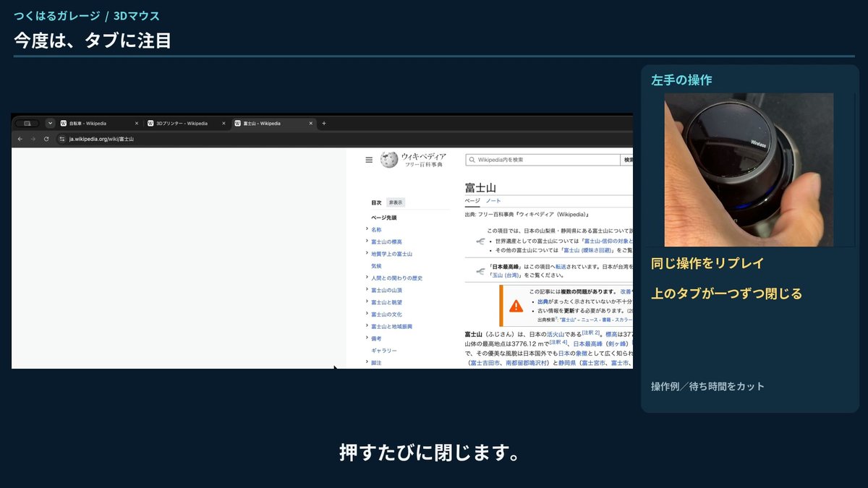Close the 富士山 - Wikipedia tab
Image resolution: width=868 pixels, height=488 pixels.
click(x=311, y=124)
